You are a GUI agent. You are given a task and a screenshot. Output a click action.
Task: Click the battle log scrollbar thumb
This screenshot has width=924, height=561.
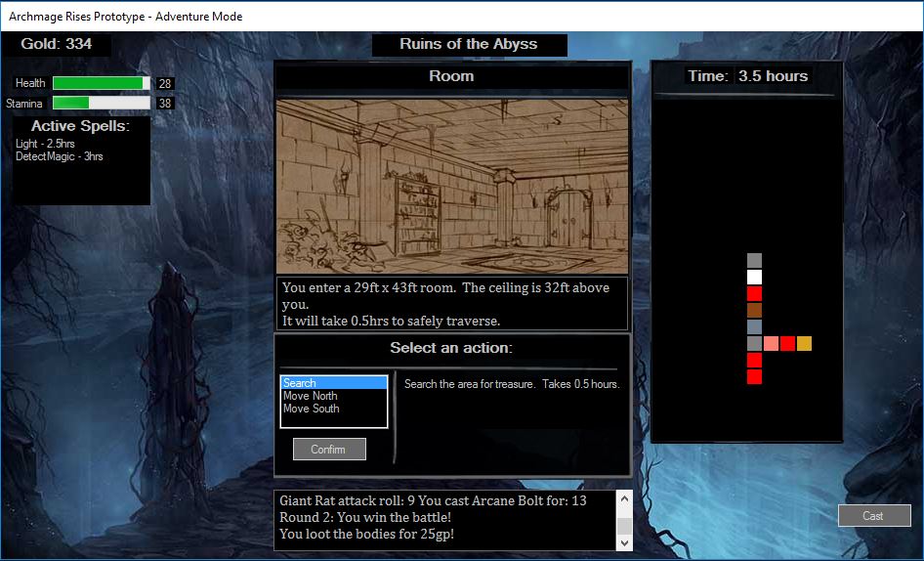(625, 526)
